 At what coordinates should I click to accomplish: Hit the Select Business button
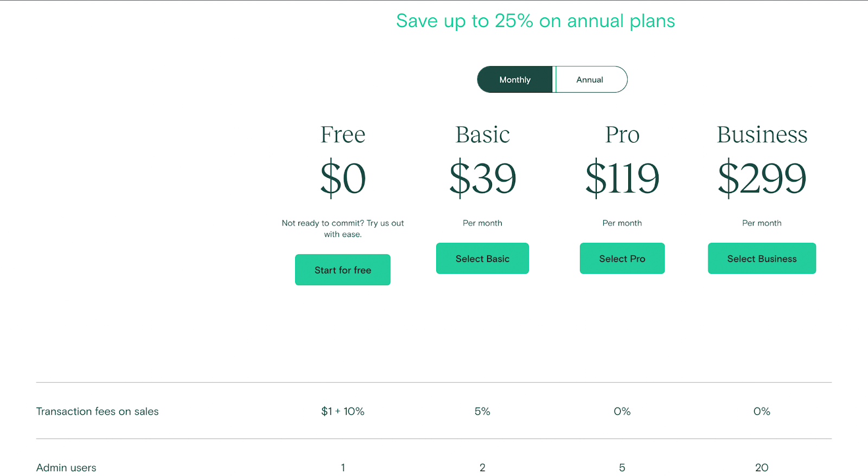pos(762,259)
